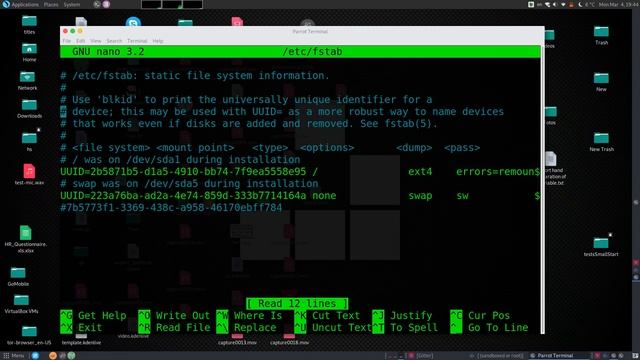This screenshot has width=640, height=360.
Task: Click the clock in the top panel
Action: click(619, 4)
